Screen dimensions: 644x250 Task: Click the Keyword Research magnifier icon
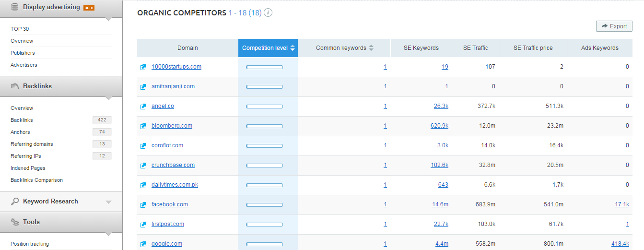pyautogui.click(x=14, y=202)
